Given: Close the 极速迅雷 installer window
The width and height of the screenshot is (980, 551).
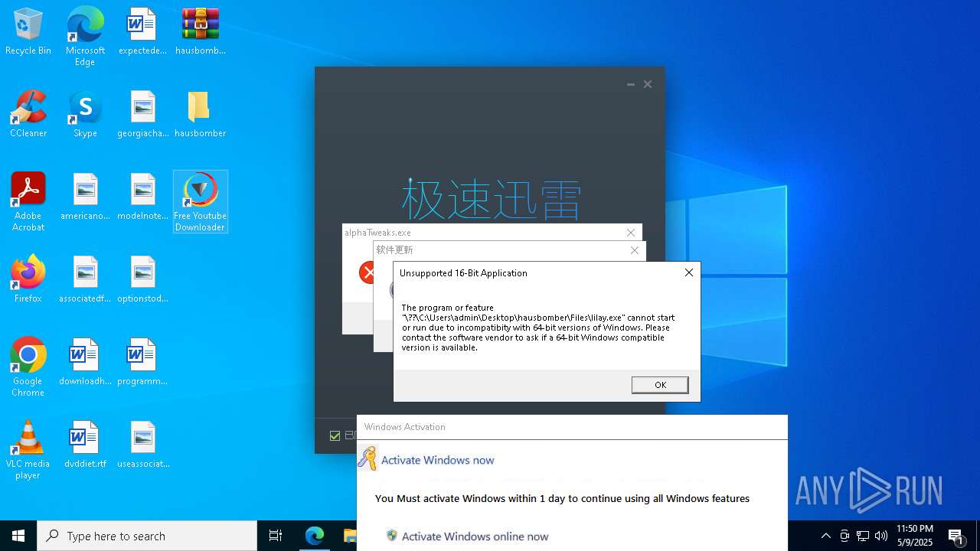Looking at the screenshot, I should click(x=648, y=84).
